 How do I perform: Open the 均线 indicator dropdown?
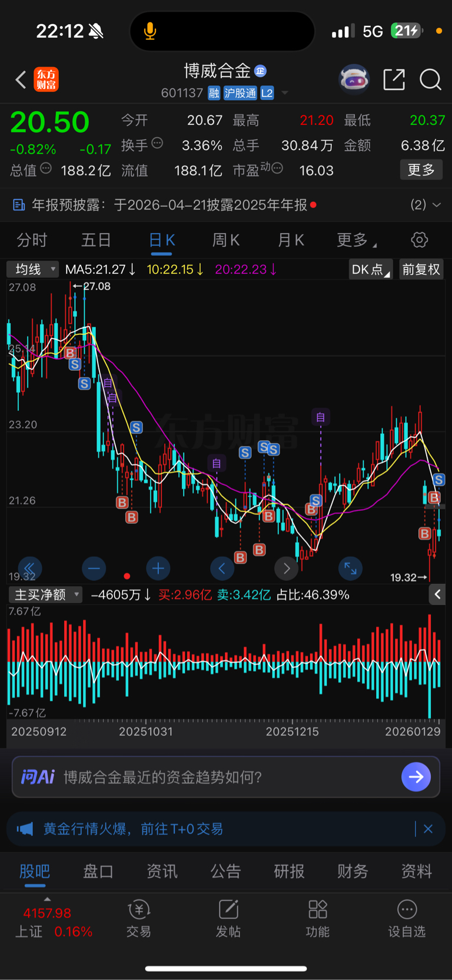pos(32,269)
